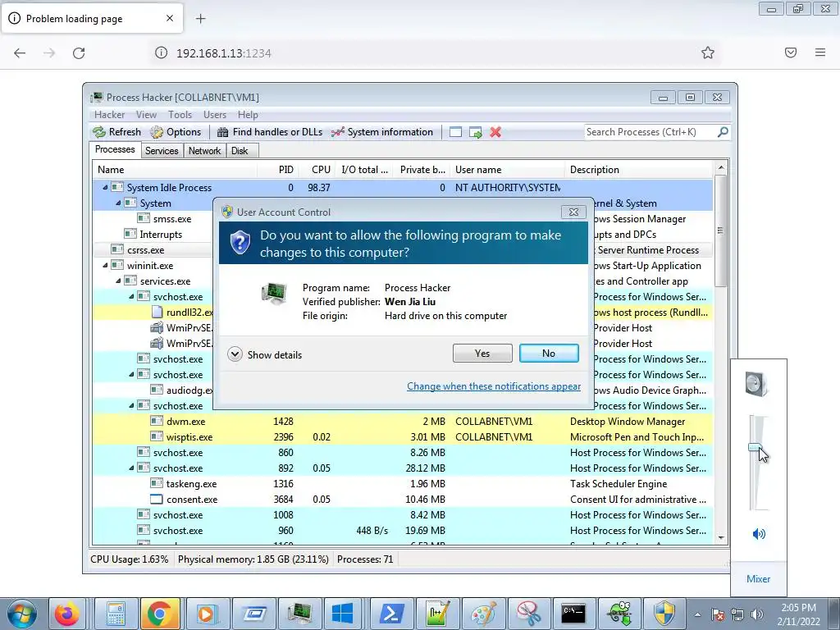Image resolution: width=840 pixels, height=630 pixels.
Task: Close the User Account Control dialog
Action: click(x=573, y=212)
